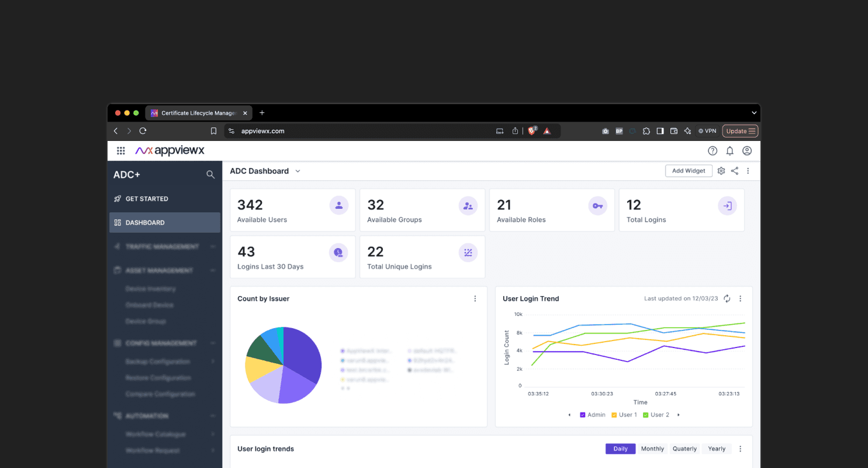Expand Workflow Request submenu arrow
Screen dimensions: 868x468
[x=213, y=450]
